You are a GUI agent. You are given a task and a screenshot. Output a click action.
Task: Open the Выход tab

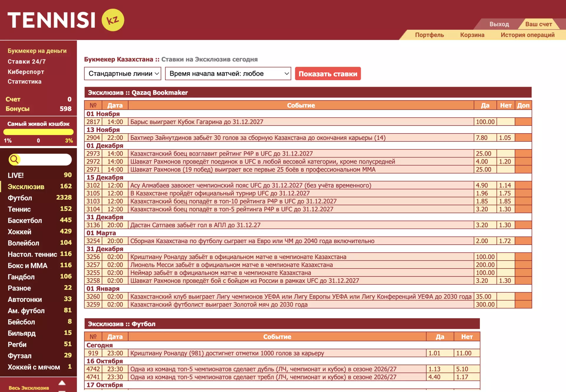pos(499,24)
